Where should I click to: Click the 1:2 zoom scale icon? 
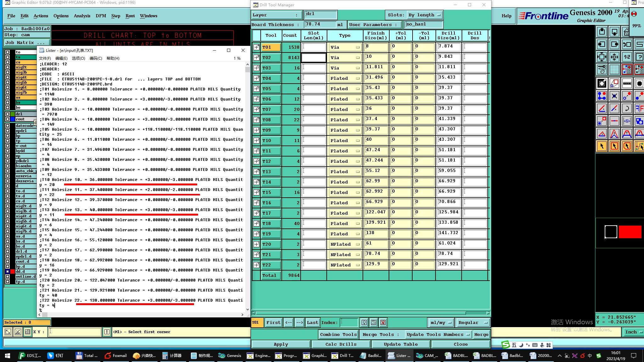pyautogui.click(x=627, y=57)
